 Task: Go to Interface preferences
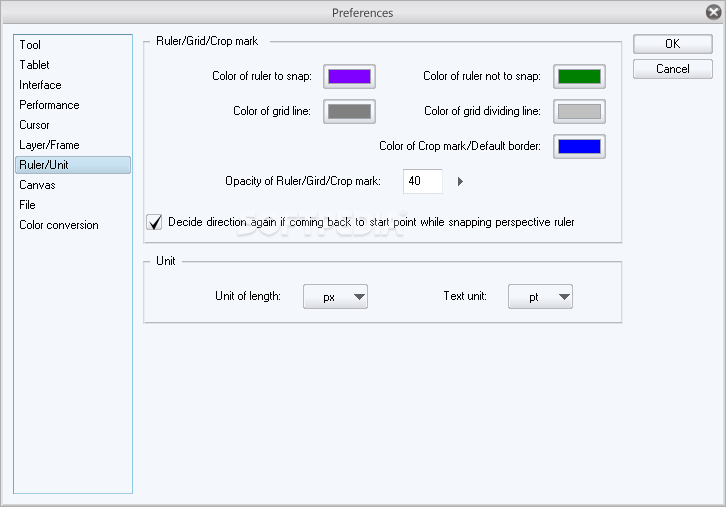click(x=73, y=85)
